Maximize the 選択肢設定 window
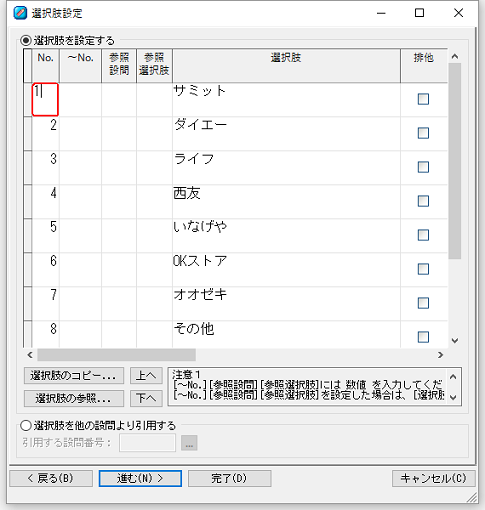Screen dimensions: 485x510 [419, 13]
